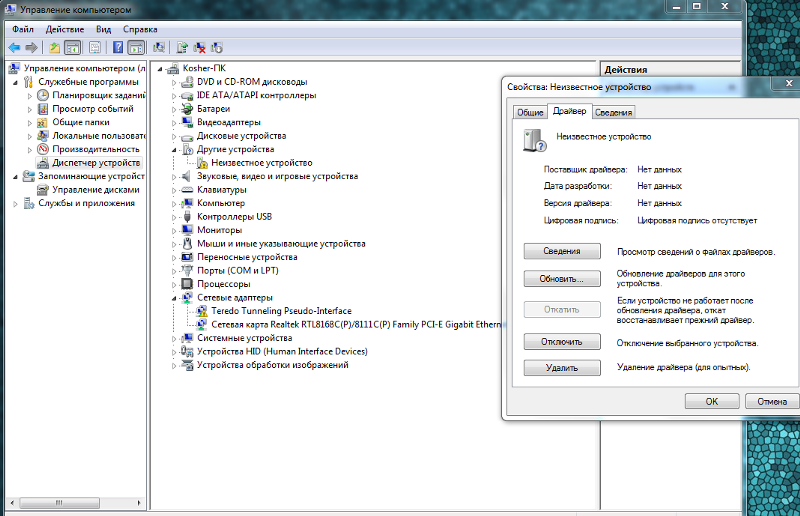
Task: Click Scan for hardware changes toolbar icon
Action: click(x=159, y=48)
